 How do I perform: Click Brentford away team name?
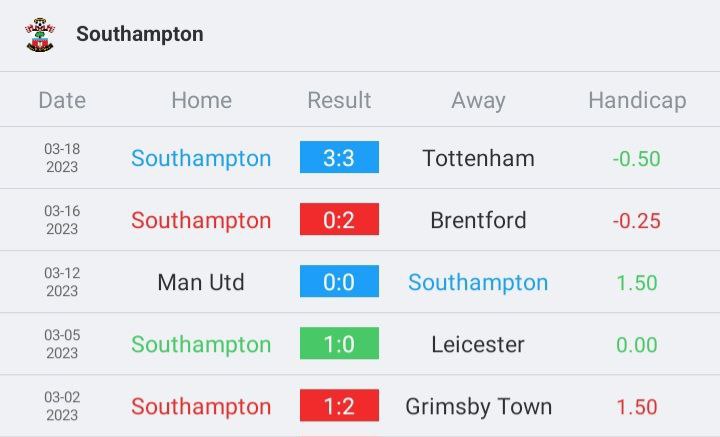coord(478,220)
